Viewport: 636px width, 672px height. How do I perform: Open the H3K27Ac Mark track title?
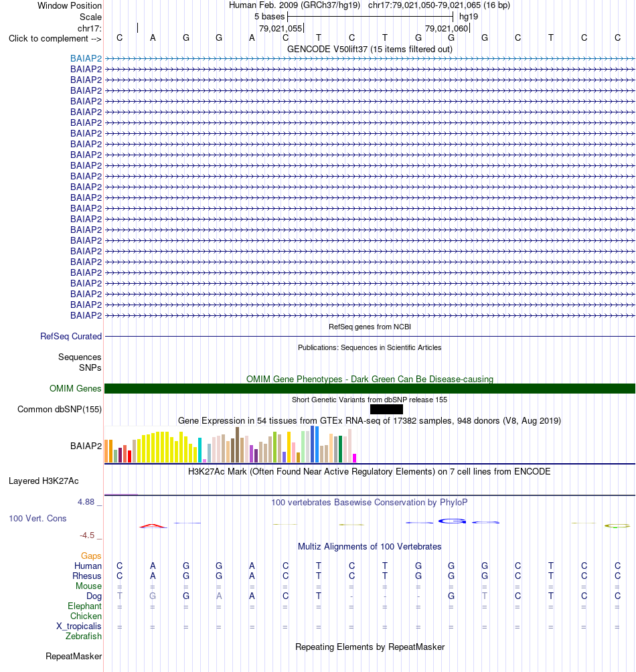370,472
